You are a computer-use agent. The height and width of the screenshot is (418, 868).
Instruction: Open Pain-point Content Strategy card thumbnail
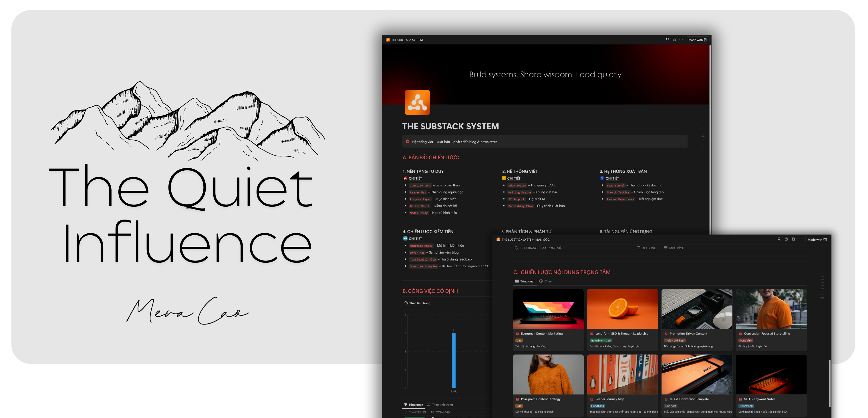pyautogui.click(x=548, y=374)
